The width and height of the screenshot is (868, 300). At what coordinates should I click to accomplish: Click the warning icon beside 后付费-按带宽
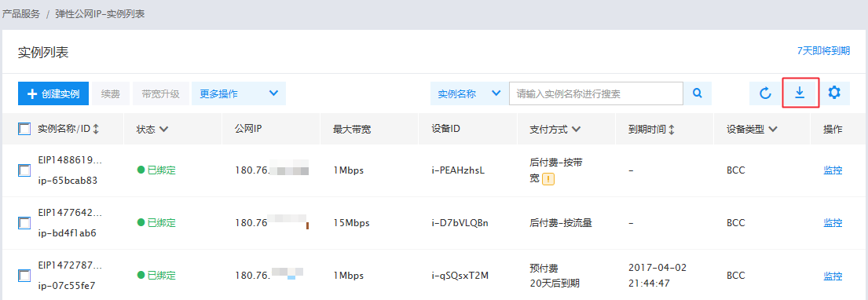(x=548, y=179)
